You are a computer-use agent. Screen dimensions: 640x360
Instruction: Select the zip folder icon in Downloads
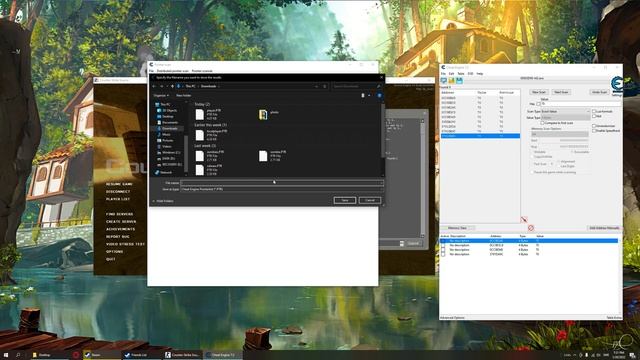click(x=263, y=115)
